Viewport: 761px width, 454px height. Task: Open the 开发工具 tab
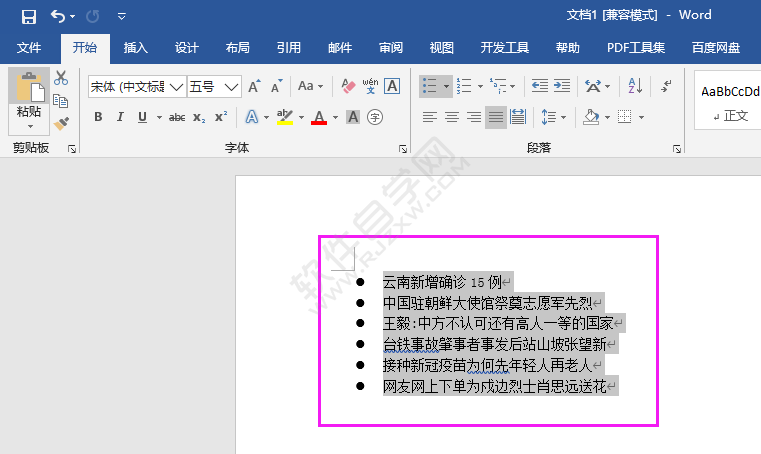pyautogui.click(x=505, y=48)
